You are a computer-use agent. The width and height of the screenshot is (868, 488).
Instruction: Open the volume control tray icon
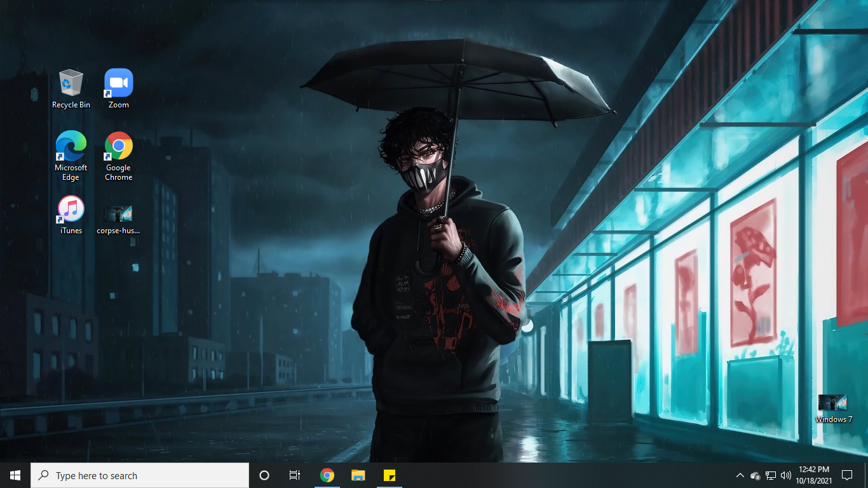click(x=786, y=475)
